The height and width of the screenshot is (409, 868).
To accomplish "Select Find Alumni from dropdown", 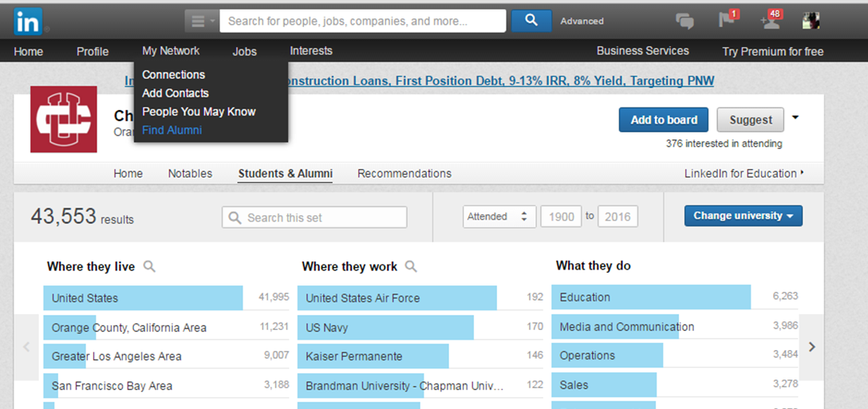I will (172, 131).
